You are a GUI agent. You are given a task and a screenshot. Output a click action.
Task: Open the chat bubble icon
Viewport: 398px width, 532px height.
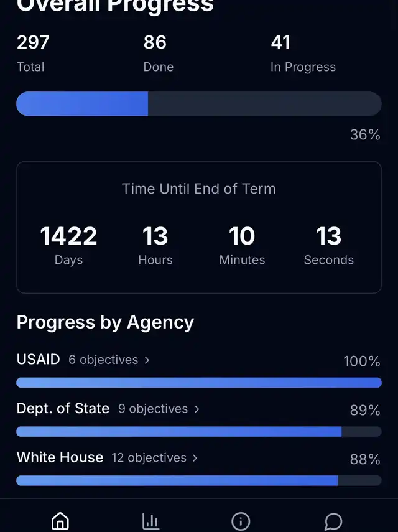coord(333,521)
